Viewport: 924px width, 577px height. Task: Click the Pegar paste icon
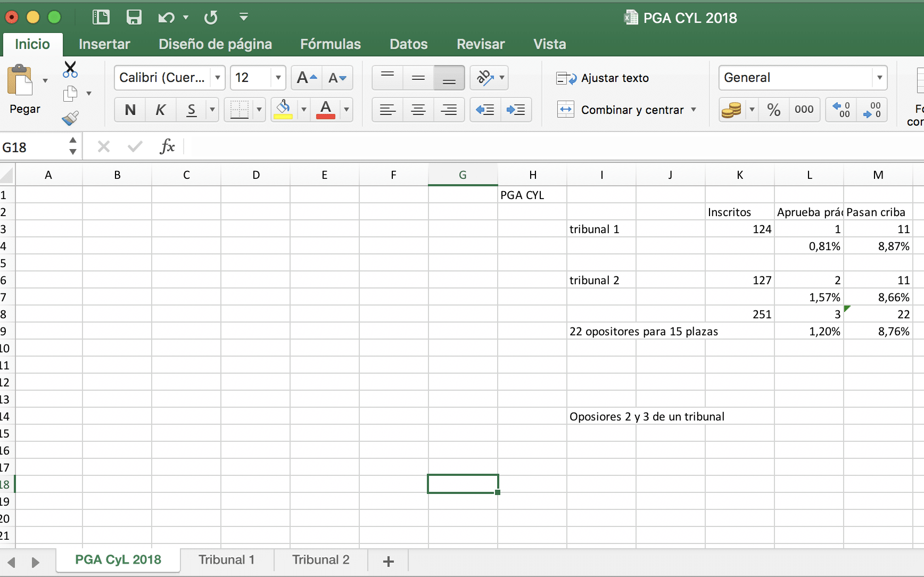point(20,81)
